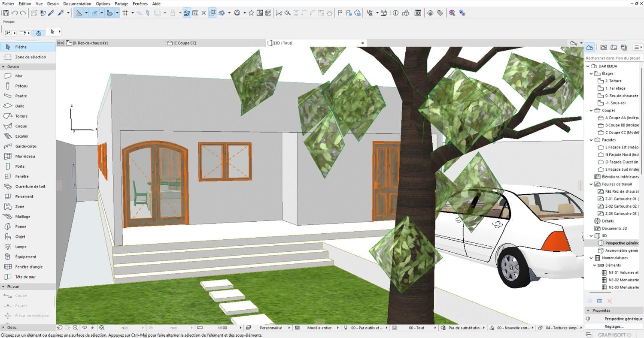Select the Escalier stair tool

coord(21,136)
